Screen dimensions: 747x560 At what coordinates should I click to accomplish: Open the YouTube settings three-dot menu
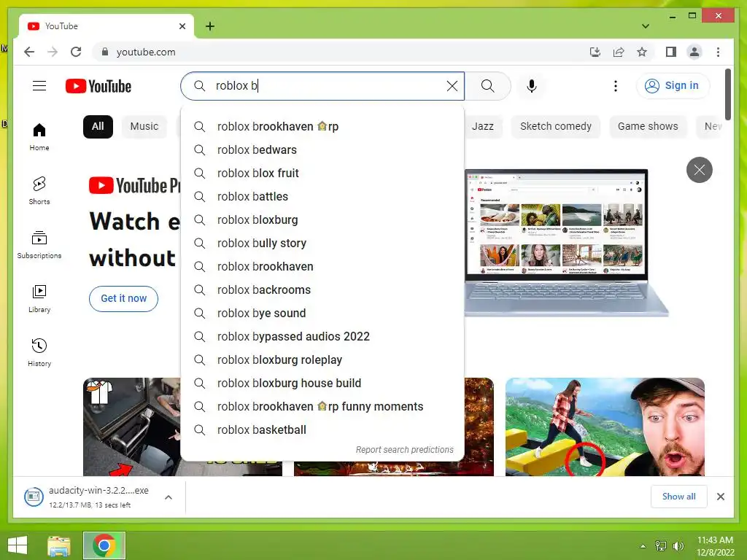pyautogui.click(x=616, y=86)
